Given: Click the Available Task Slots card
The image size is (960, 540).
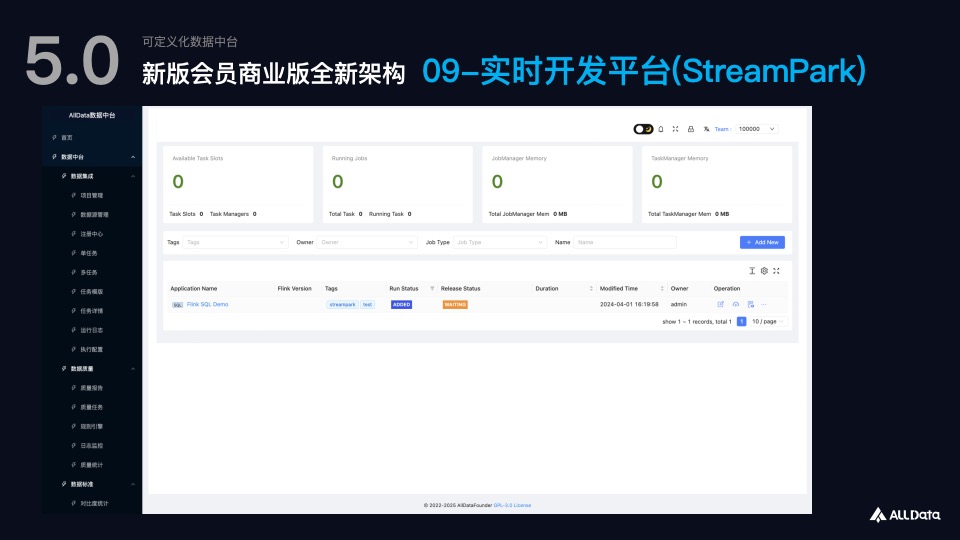Looking at the screenshot, I should [238, 184].
